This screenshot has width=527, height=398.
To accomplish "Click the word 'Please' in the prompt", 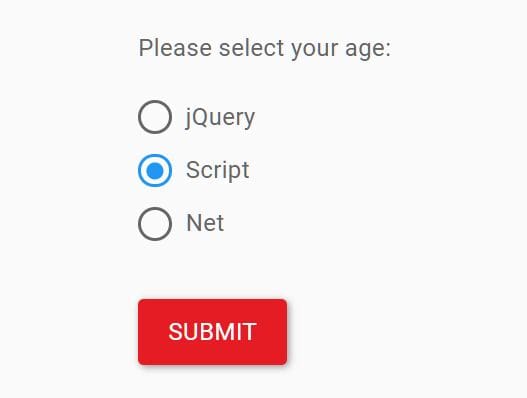I will pyautogui.click(x=175, y=48).
